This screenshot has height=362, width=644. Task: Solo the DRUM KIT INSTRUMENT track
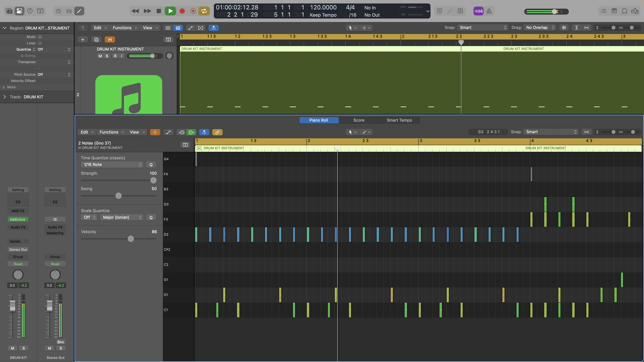click(107, 56)
